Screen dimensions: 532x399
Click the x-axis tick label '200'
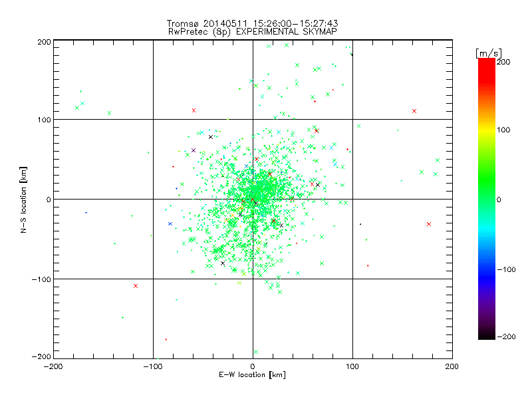pos(452,366)
